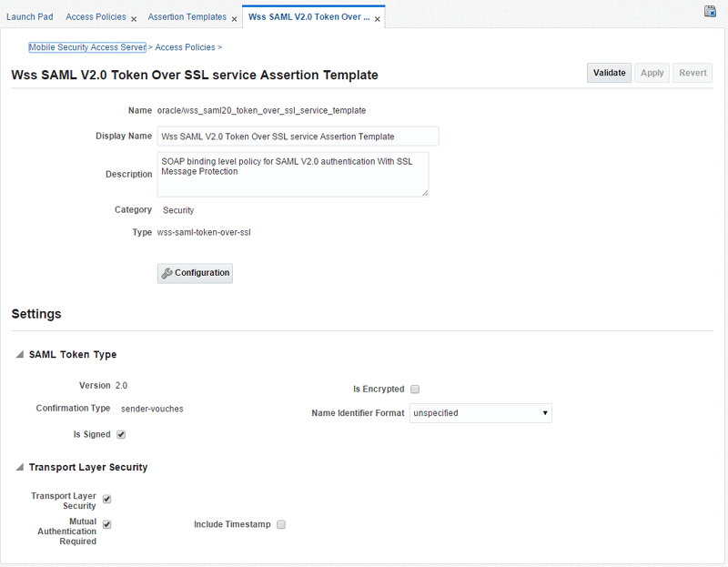Select the name oracle/wss_saml20_token_over_ssl_service_template text
The image size is (728, 567).
click(x=261, y=110)
